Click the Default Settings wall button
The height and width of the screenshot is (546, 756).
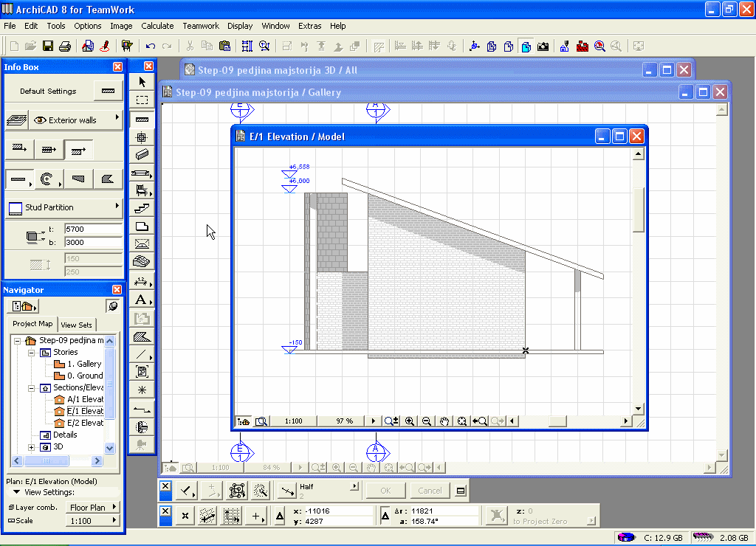click(x=108, y=91)
